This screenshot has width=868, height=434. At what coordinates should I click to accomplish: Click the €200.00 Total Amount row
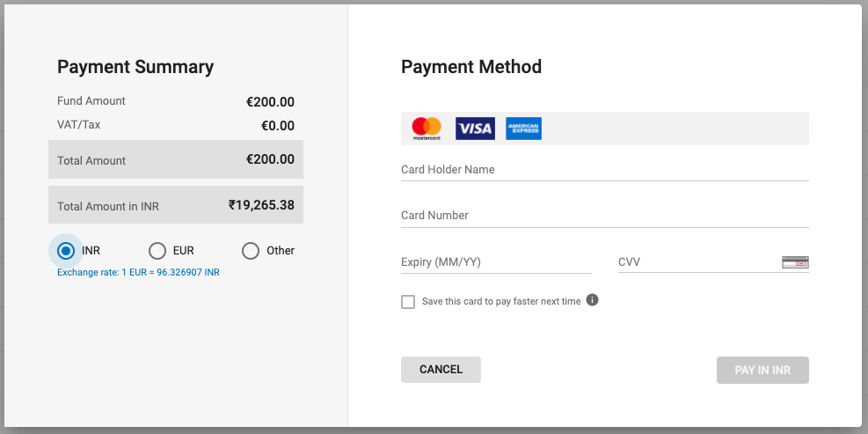pyautogui.click(x=176, y=160)
